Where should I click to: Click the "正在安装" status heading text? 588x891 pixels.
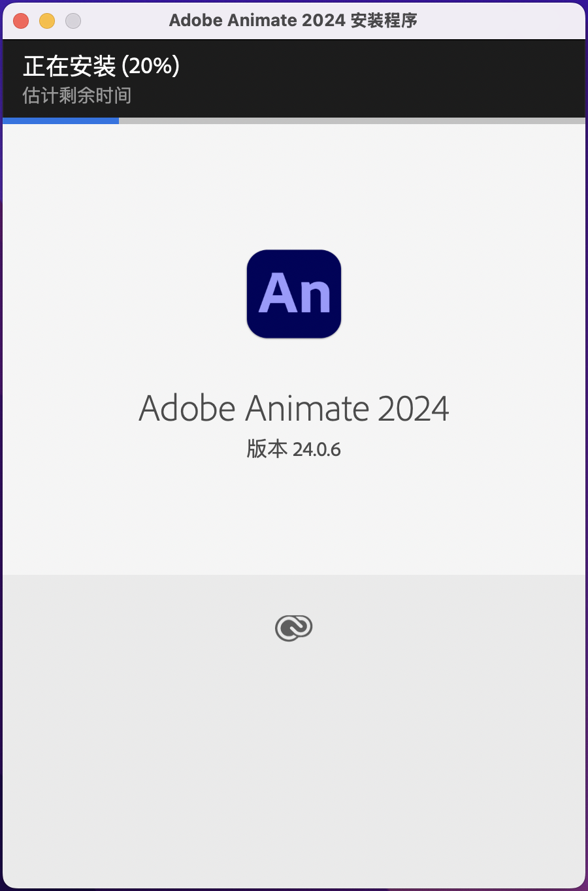point(69,66)
